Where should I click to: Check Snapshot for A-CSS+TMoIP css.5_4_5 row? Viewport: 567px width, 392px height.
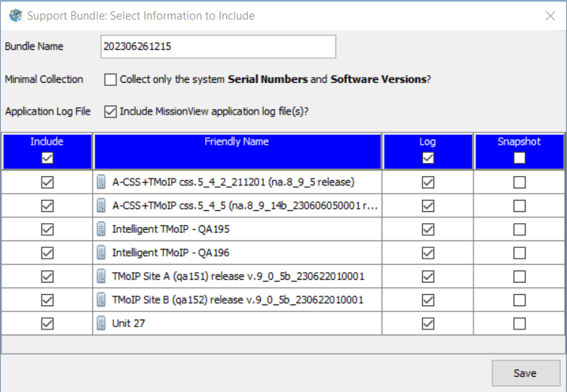(x=519, y=206)
